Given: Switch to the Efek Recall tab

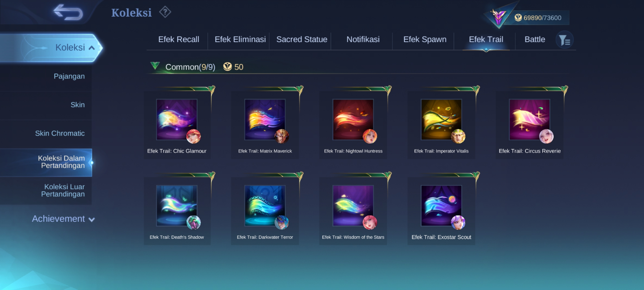Looking at the screenshot, I should tap(179, 39).
